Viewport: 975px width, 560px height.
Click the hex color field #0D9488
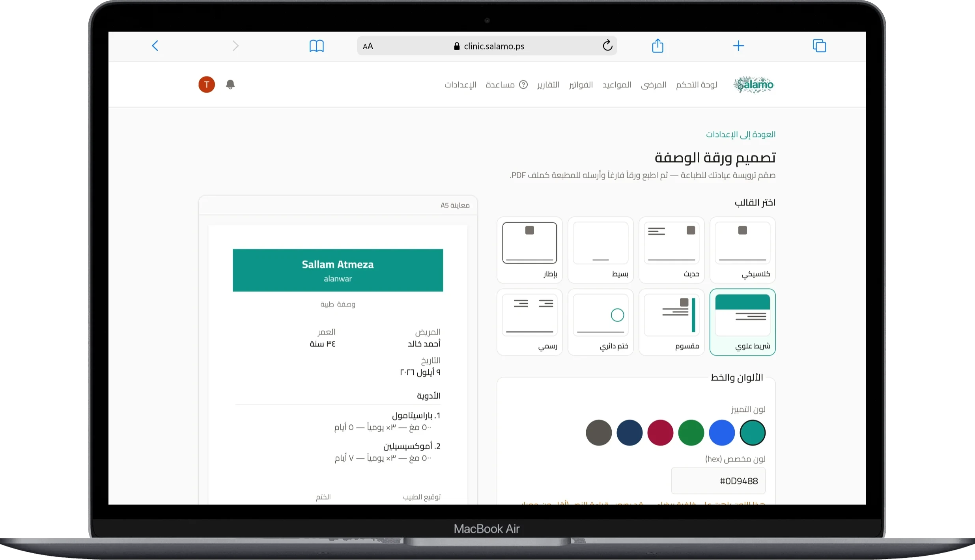coord(718,481)
